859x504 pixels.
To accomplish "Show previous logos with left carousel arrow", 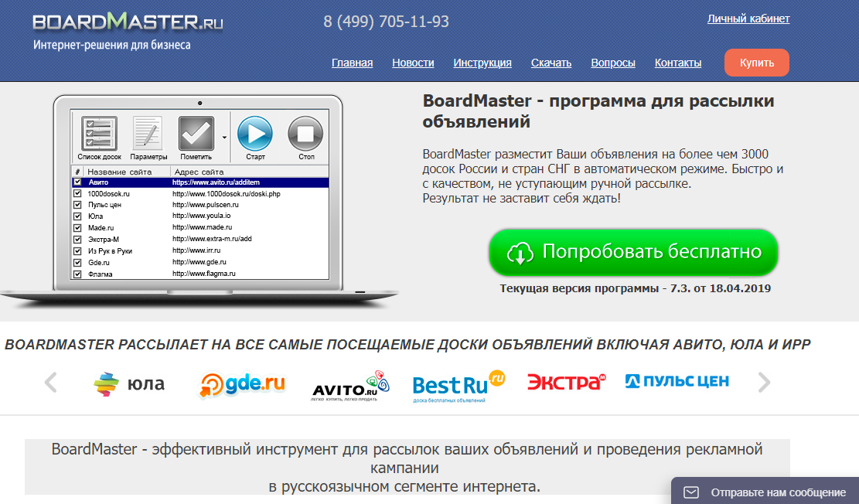I will pos(50,383).
